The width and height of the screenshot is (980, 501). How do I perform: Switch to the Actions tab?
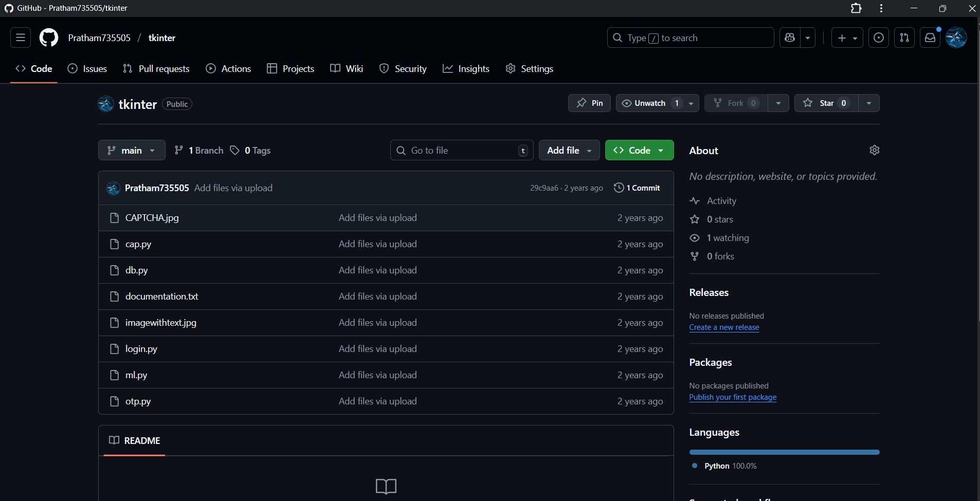tap(229, 69)
